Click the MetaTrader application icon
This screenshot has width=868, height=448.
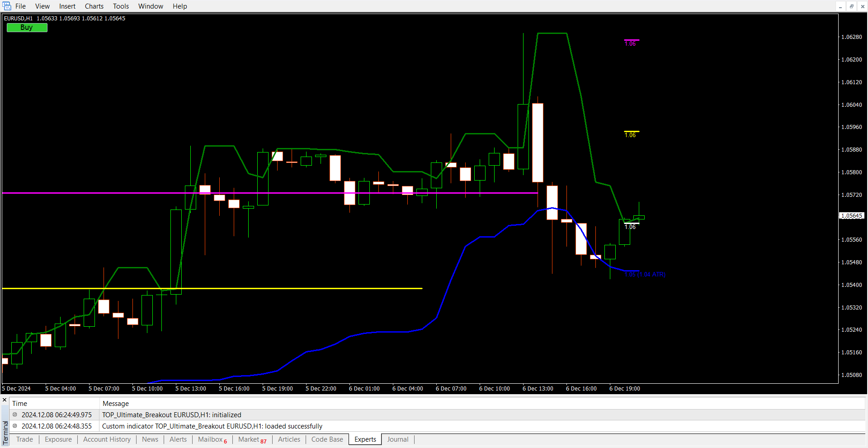(x=7, y=6)
